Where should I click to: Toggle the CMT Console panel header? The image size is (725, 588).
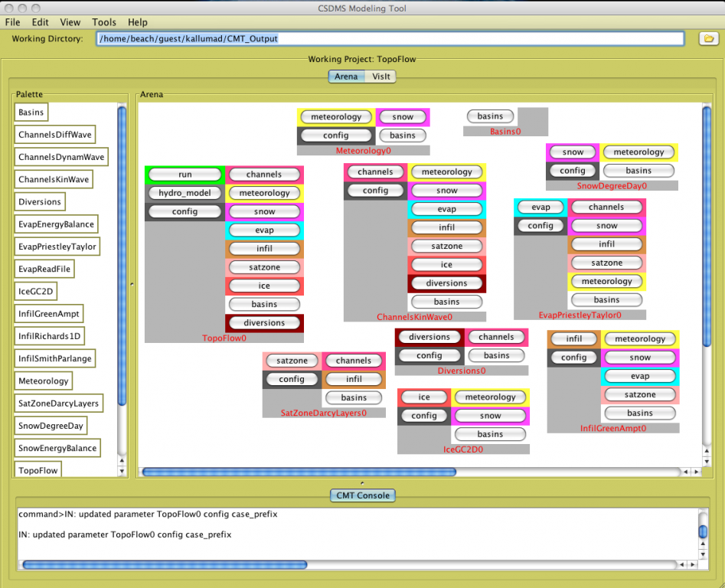(363, 495)
